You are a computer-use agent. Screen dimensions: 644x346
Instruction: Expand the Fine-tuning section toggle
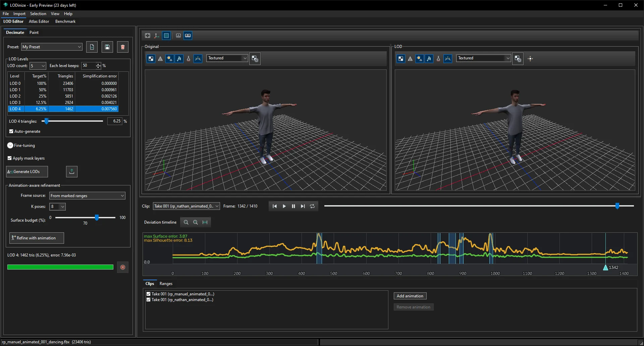10,146
